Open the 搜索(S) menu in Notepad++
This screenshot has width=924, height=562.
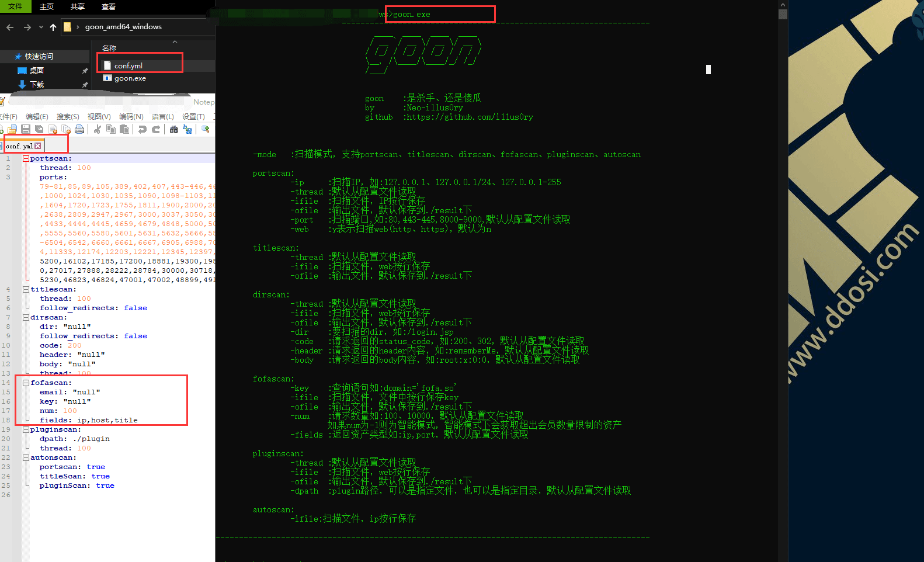click(x=68, y=117)
